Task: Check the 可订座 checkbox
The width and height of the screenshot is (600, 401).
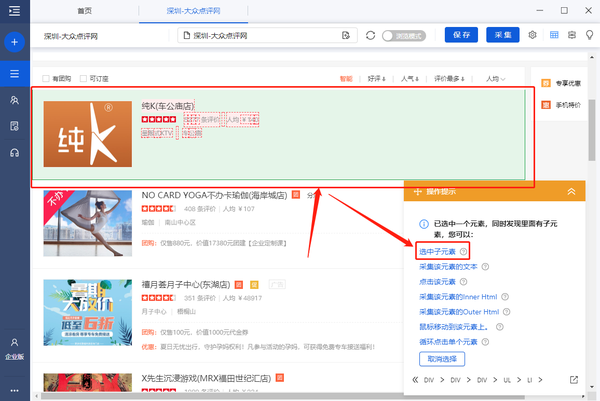Action: (x=83, y=78)
